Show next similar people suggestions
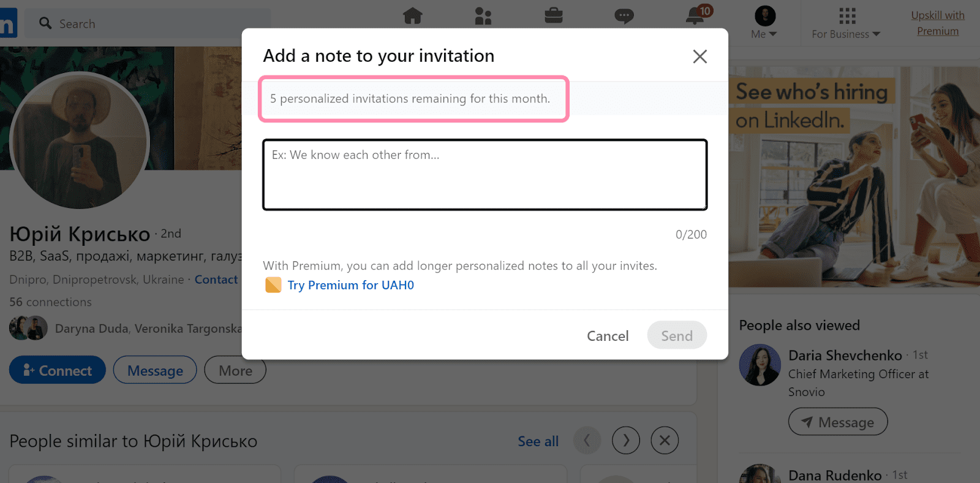Viewport: 980px width, 483px height. (x=626, y=440)
